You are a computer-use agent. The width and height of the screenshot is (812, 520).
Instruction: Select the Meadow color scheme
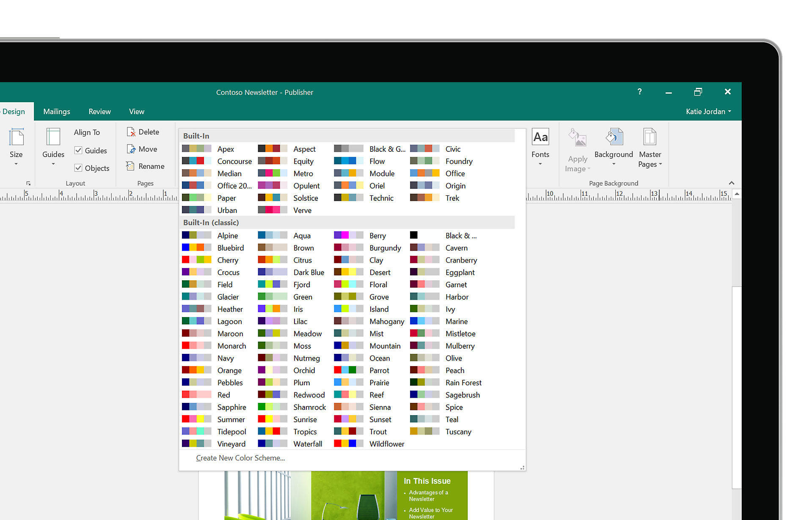[x=307, y=334]
